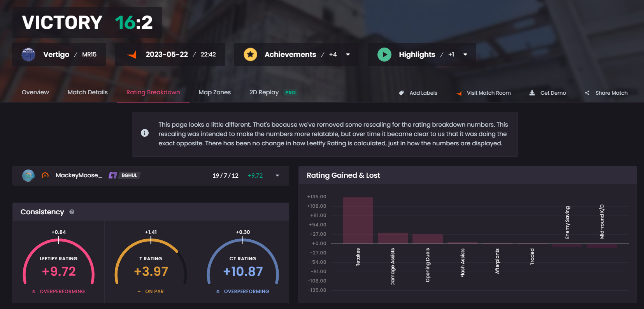
Task: Click the Vertigo map icon
Action: tap(28, 55)
